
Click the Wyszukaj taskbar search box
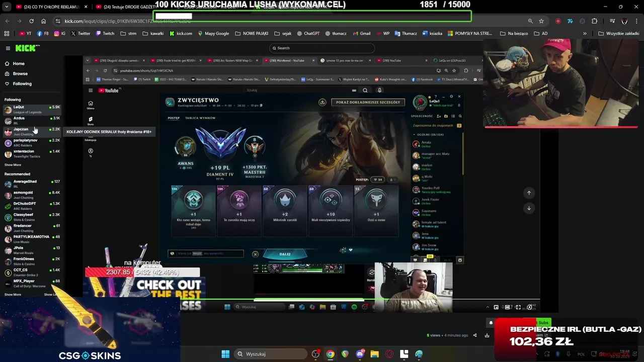click(271, 354)
